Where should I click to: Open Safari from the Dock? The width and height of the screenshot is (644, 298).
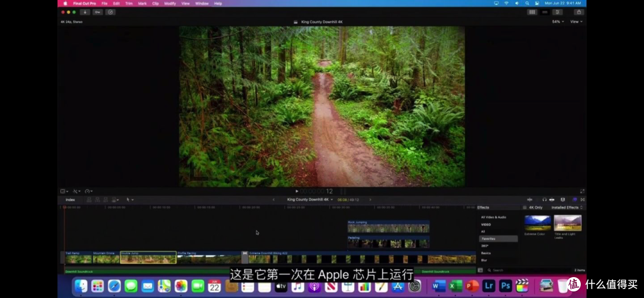[x=114, y=285]
